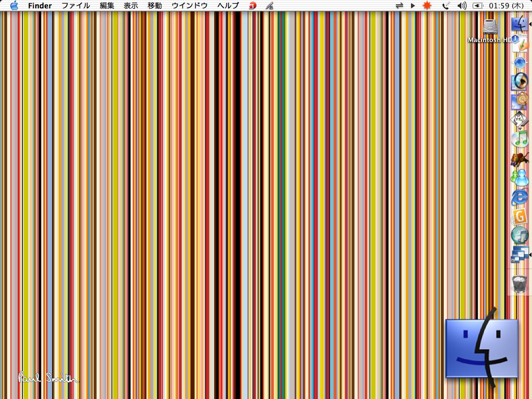The height and width of the screenshot is (399, 532).
Task: Launch the blue globe compass browser in Dock
Action: [x=520, y=63]
